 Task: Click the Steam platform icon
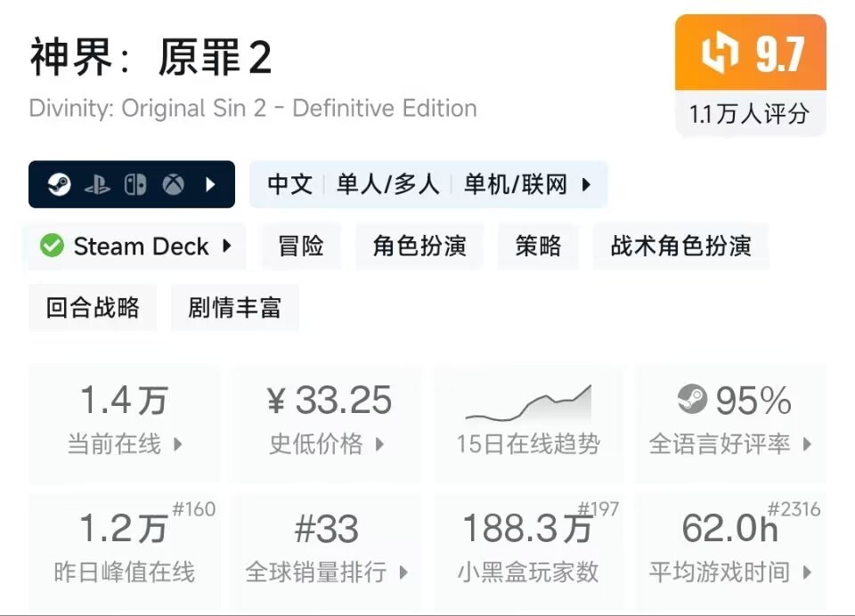point(61,184)
